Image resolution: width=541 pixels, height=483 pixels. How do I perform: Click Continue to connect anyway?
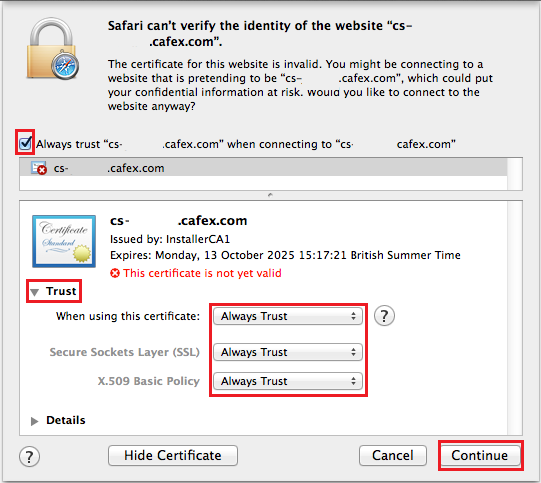click(x=481, y=455)
